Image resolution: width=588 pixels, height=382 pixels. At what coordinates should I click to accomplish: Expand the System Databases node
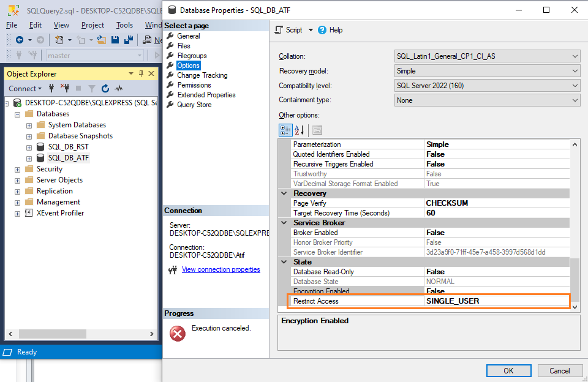pos(29,125)
